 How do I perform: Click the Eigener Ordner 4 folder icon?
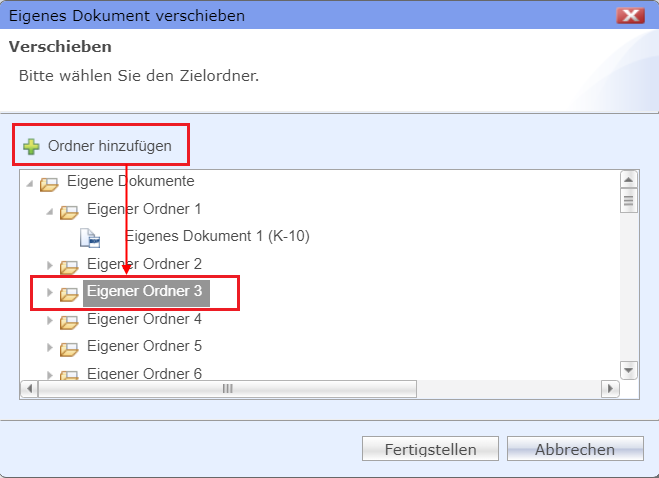coord(69,322)
